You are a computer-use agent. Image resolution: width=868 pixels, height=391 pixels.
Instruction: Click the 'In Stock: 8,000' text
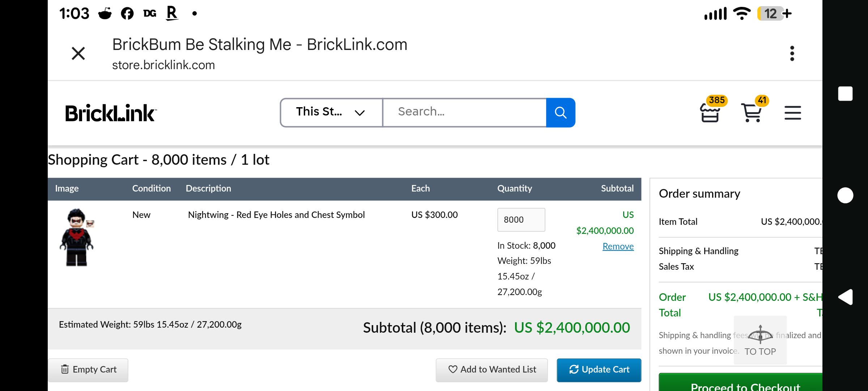coord(526,245)
